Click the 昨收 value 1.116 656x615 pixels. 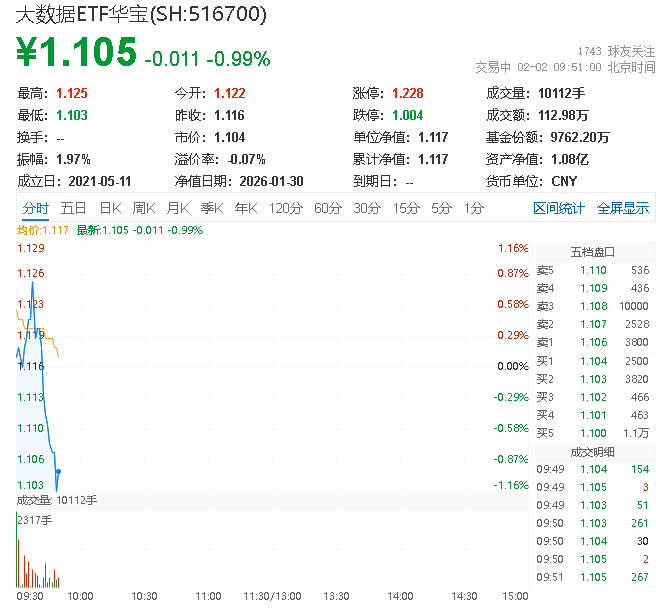[229, 115]
